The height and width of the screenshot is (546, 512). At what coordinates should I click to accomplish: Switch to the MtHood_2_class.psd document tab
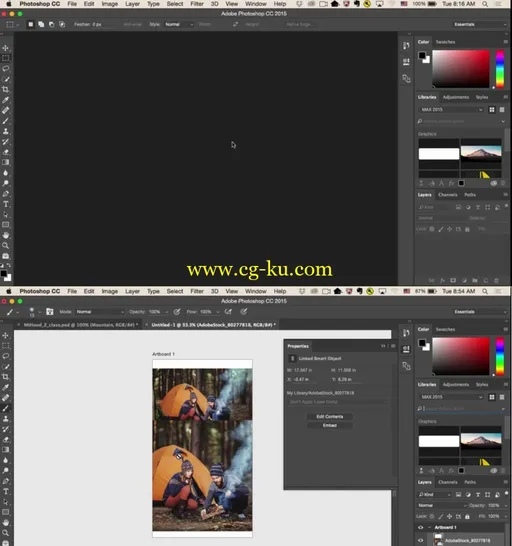pyautogui.click(x=80, y=325)
